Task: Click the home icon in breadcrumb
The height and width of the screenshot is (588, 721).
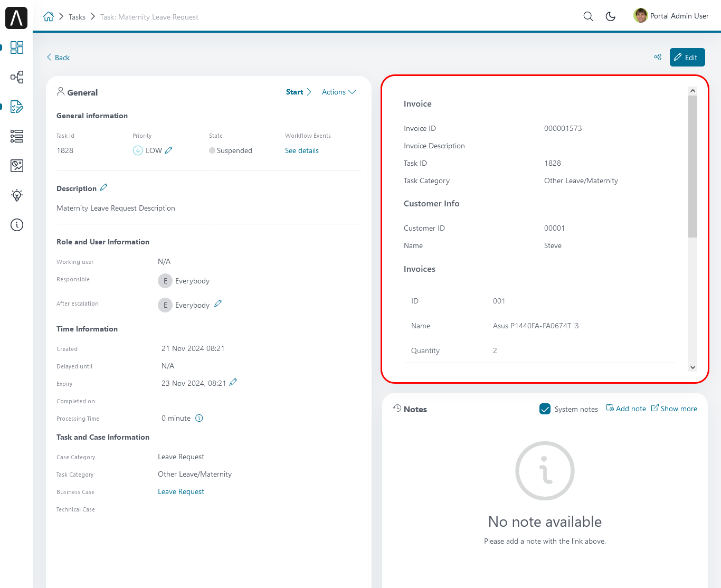Action: 49,17
